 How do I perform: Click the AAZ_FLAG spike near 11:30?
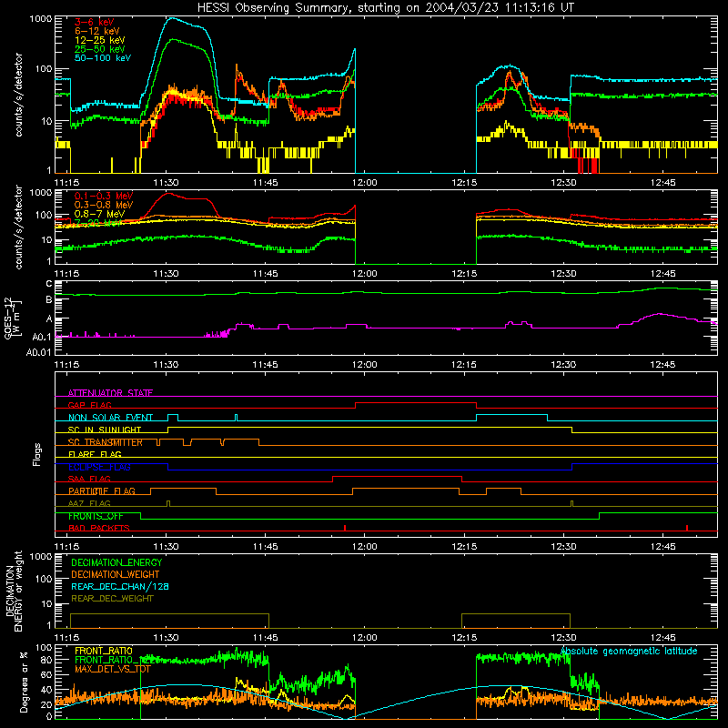point(168,503)
